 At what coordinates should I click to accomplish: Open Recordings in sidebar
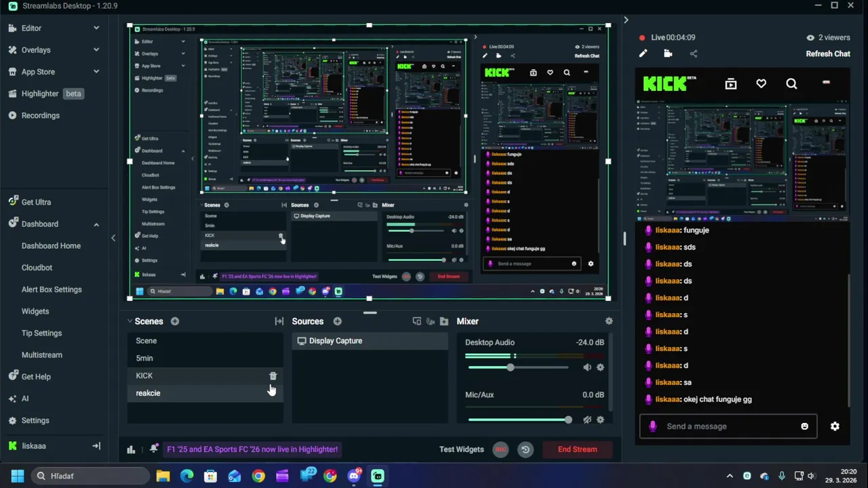[41, 115]
